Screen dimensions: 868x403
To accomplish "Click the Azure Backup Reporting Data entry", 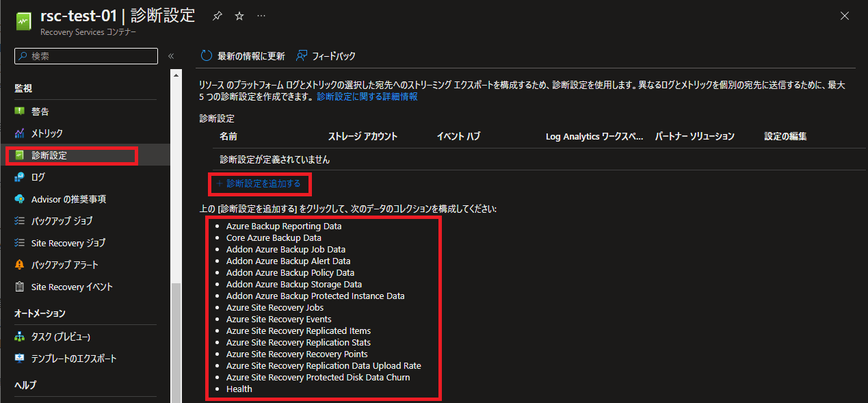I will click(284, 226).
